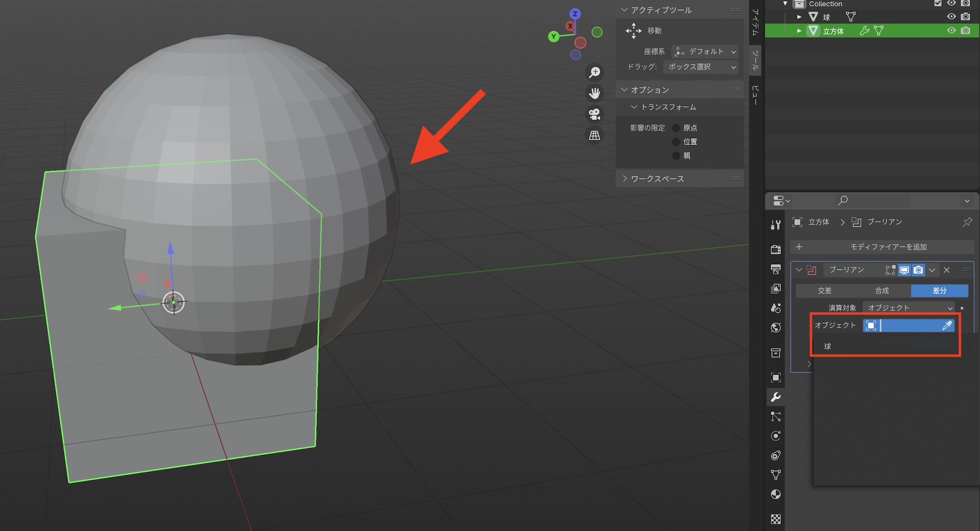The image size is (980, 531).
Task: Enable 位置 option under 影響の限定
Action: click(676, 142)
